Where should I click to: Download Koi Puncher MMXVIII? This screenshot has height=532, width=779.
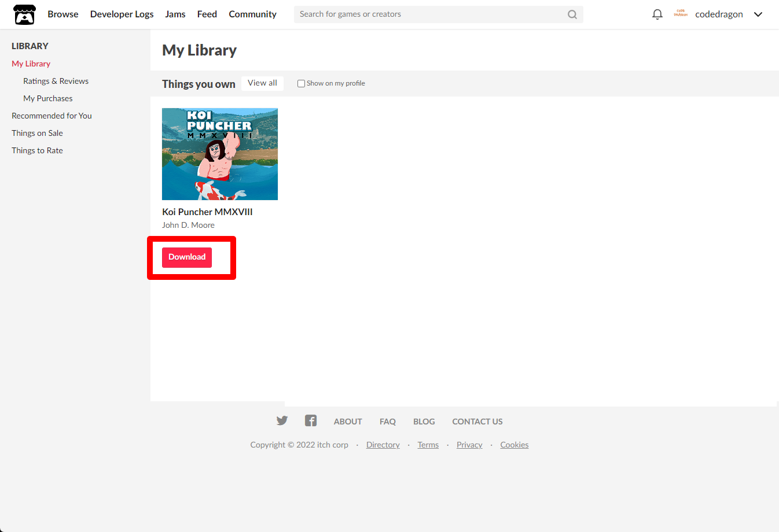(x=187, y=257)
